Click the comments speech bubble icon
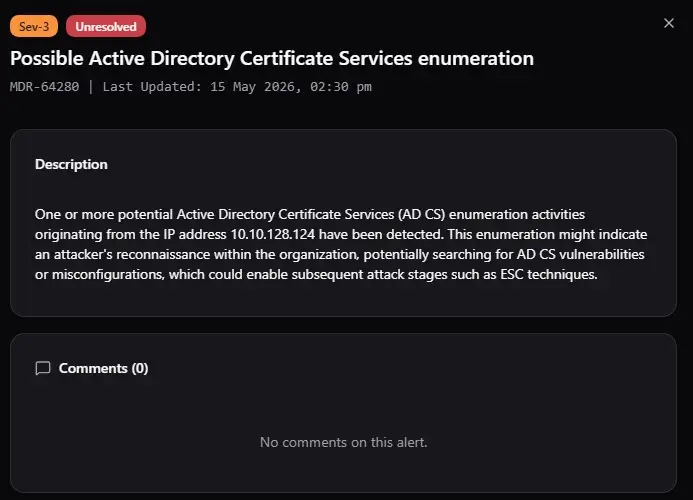693x500 pixels. tap(43, 368)
